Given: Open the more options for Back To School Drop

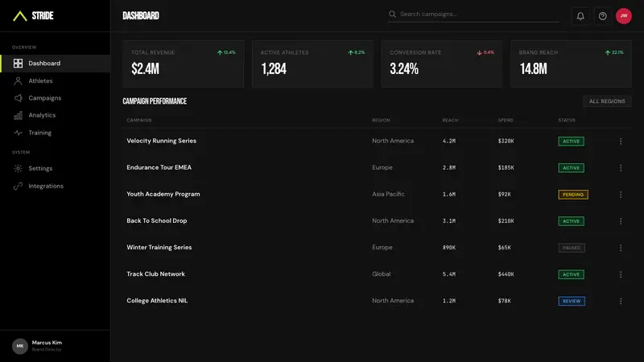Looking at the screenshot, I should [x=621, y=221].
